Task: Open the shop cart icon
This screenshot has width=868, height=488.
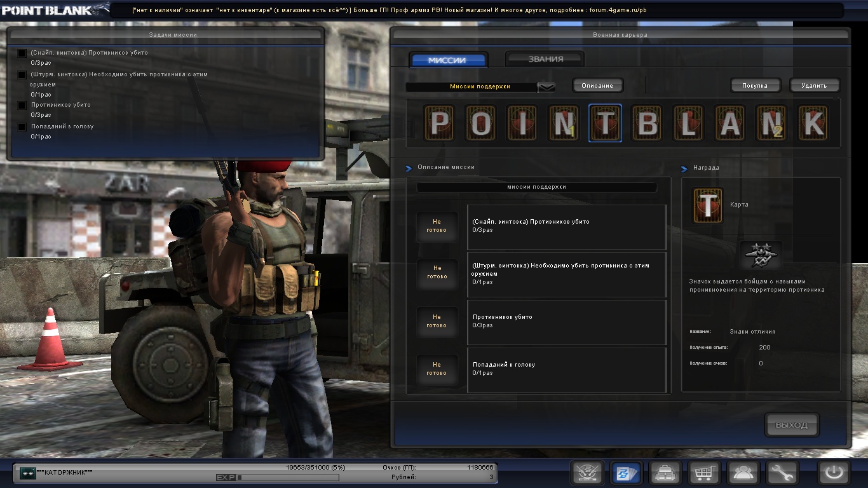Action: point(704,473)
